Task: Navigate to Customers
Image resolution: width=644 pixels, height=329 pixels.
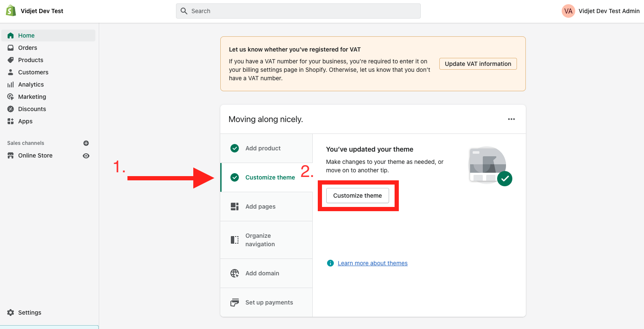Action: pos(49,72)
